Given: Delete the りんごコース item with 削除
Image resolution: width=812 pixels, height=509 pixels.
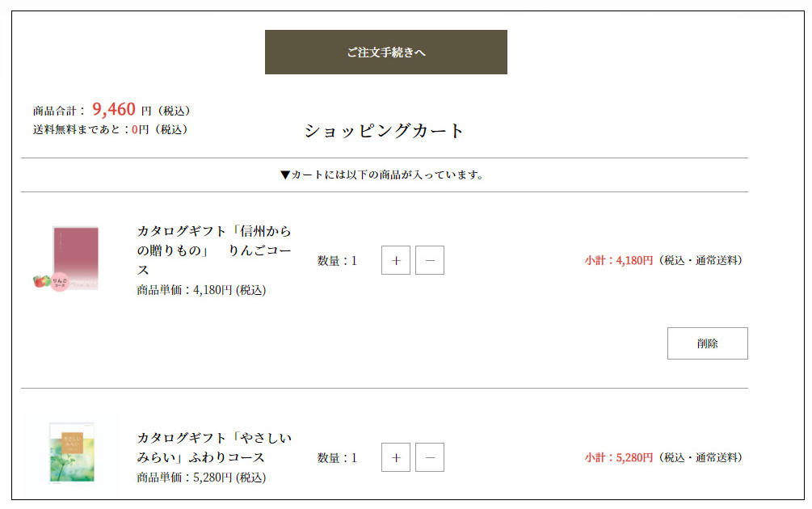Looking at the screenshot, I should [707, 343].
